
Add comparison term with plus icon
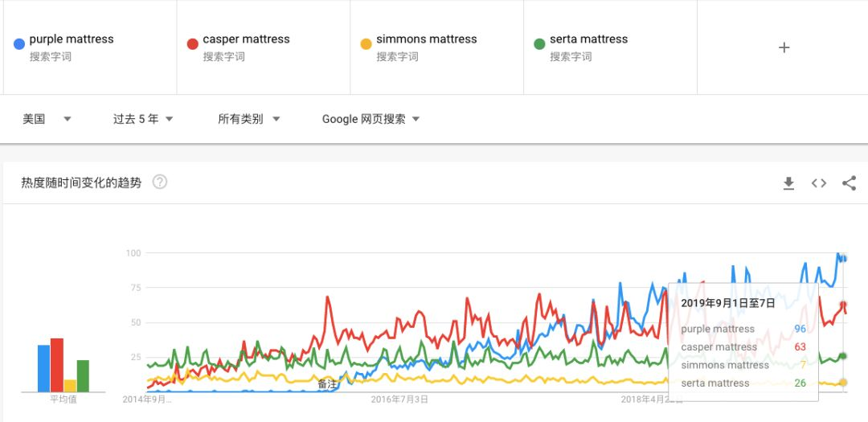pos(784,47)
